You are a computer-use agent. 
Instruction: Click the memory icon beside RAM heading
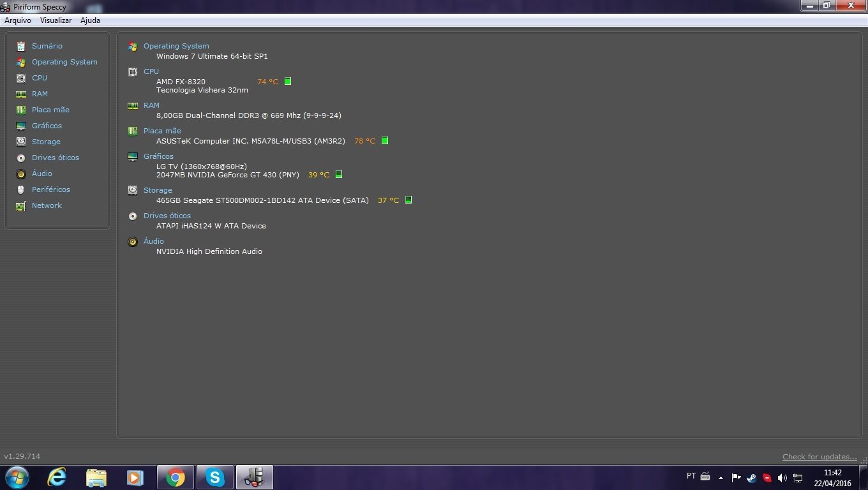coord(133,105)
